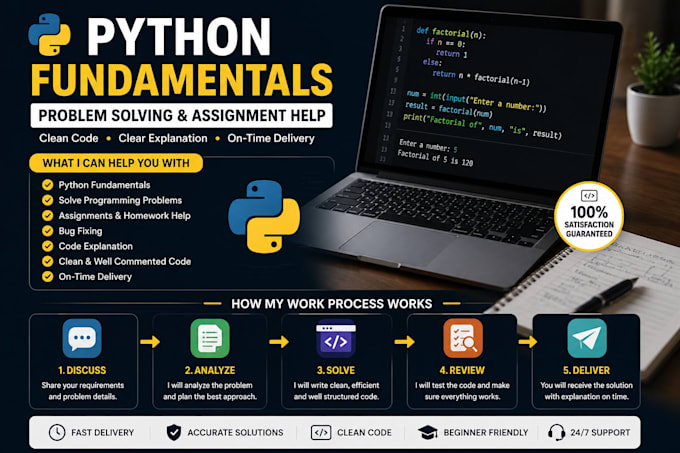Click the headset icon beside 24/7 Support

pos(556,432)
